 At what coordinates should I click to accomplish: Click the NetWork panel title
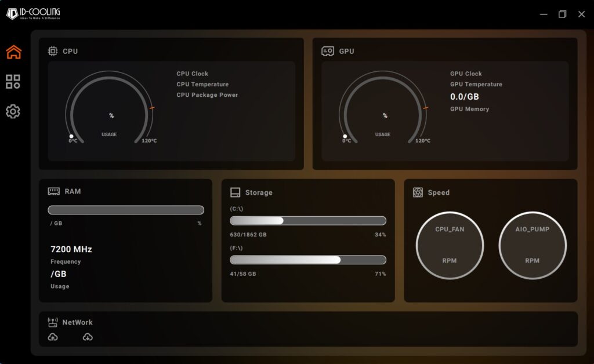click(77, 322)
